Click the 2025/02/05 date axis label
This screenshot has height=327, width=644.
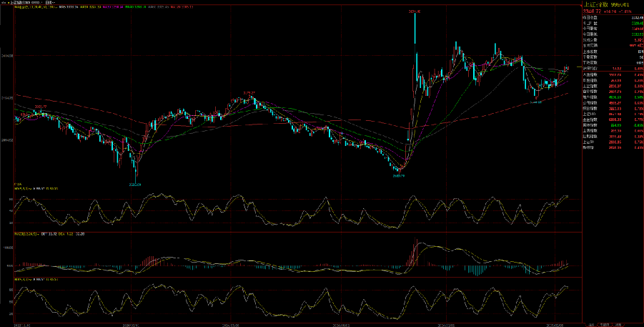pyautogui.click(x=555, y=324)
